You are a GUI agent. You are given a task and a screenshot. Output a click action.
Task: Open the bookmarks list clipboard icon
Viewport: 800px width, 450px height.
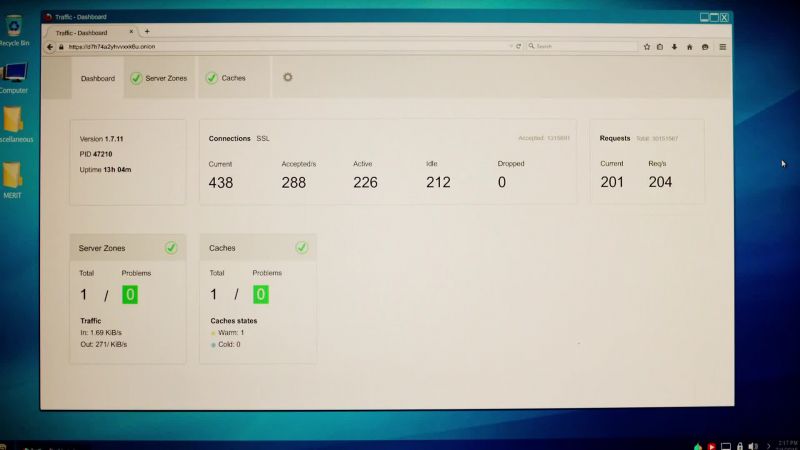pyautogui.click(x=660, y=47)
